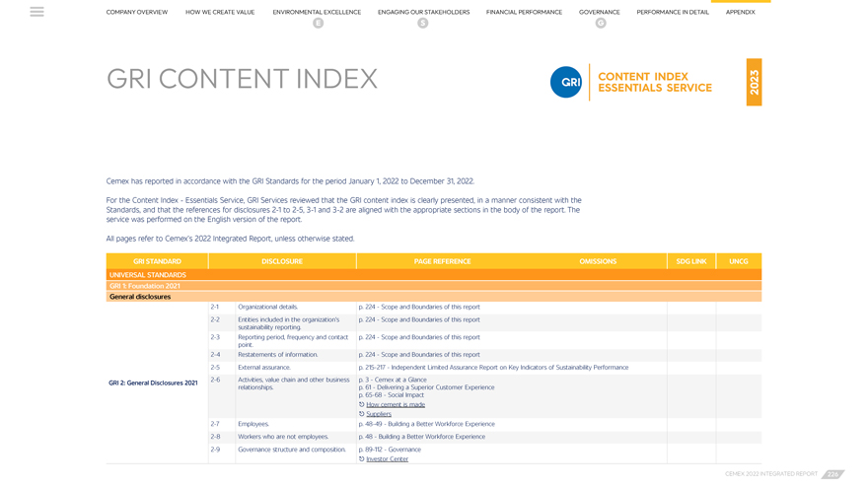Click the SDG LINK column header
The height and width of the screenshot is (488, 868).
coord(691,261)
